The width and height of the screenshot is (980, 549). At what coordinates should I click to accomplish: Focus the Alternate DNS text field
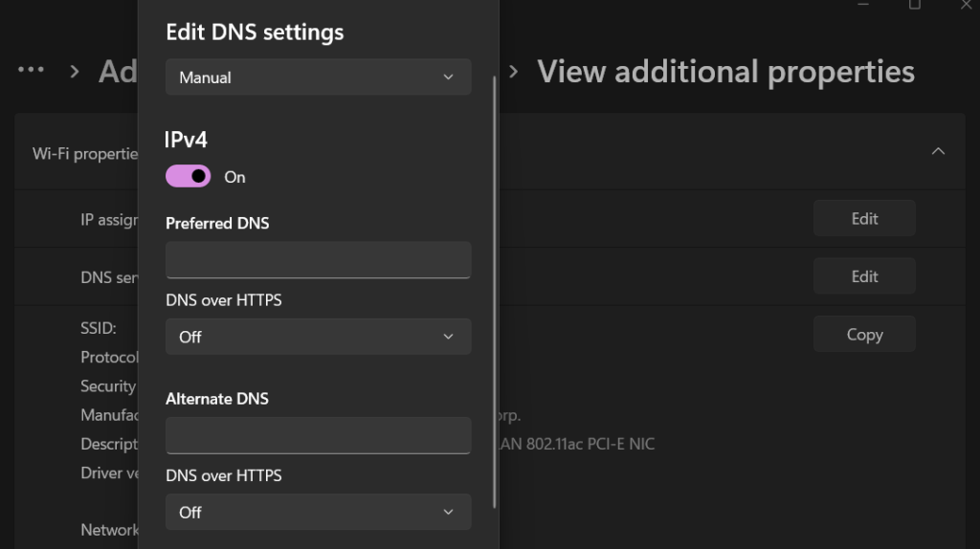point(318,434)
